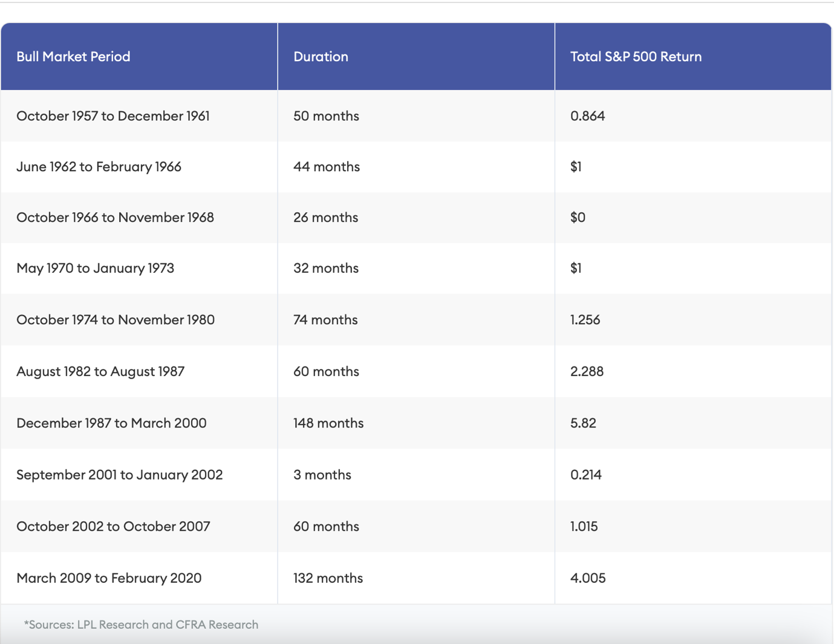
Task: Select the October 2002 to October 2007 cell
Action: (113, 527)
